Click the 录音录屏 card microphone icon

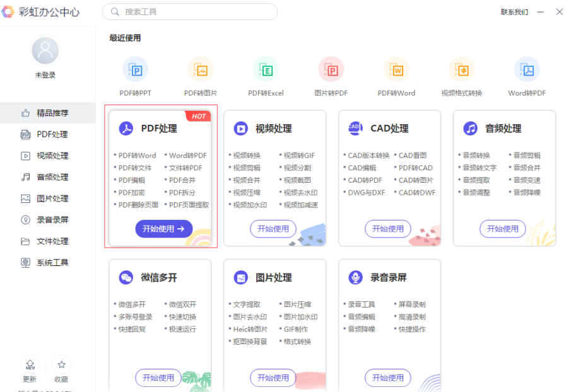pyautogui.click(x=355, y=278)
